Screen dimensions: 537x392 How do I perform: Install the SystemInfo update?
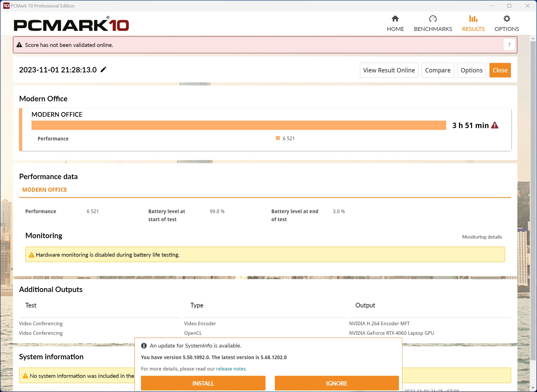[203, 383]
